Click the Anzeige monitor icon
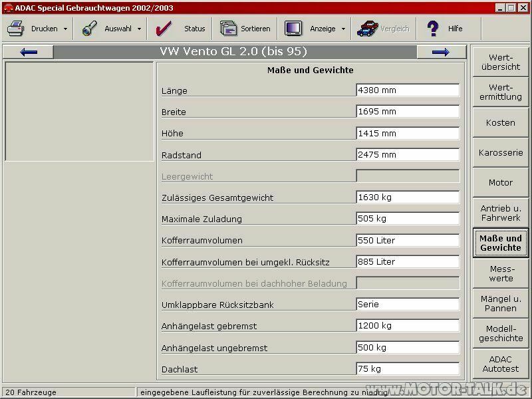This screenshot has width=532, height=399. [x=293, y=29]
